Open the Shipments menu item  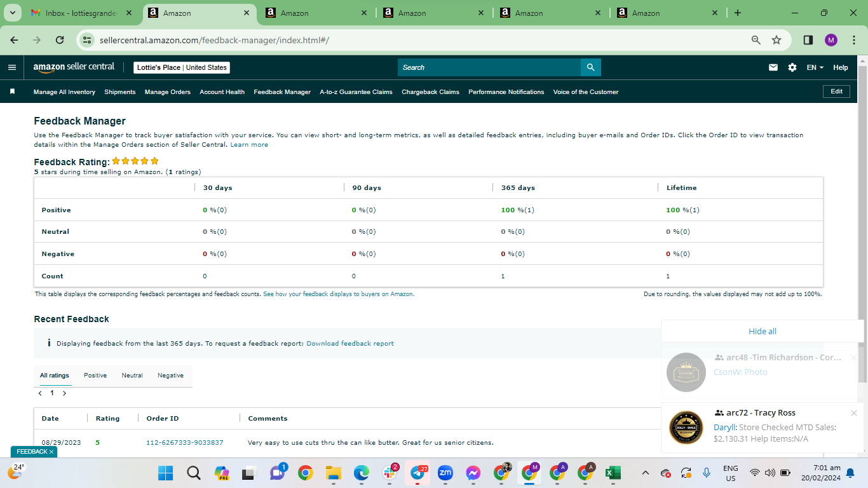[x=120, y=92]
